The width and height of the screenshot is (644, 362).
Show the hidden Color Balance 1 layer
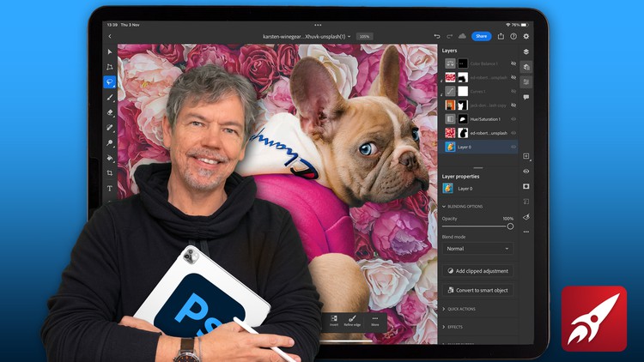[x=513, y=63]
